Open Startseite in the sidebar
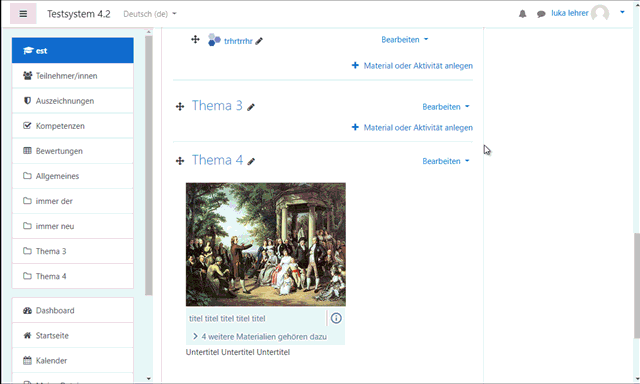 click(73, 335)
